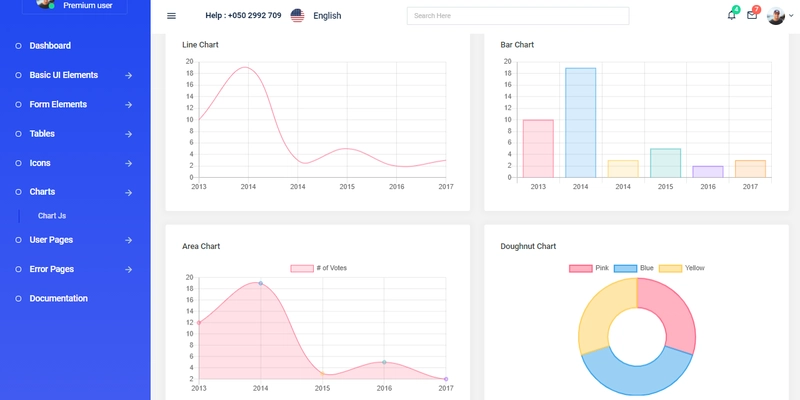Focus the Search Here input field

(518, 16)
